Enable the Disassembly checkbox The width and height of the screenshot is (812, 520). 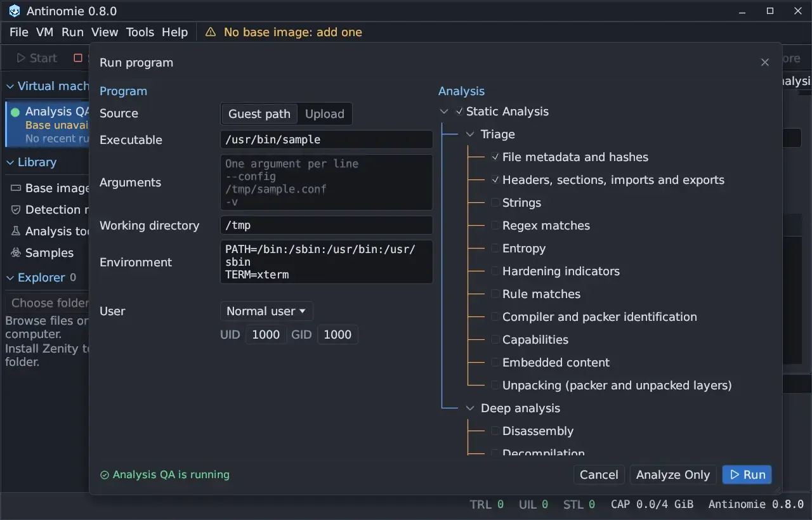coord(495,431)
